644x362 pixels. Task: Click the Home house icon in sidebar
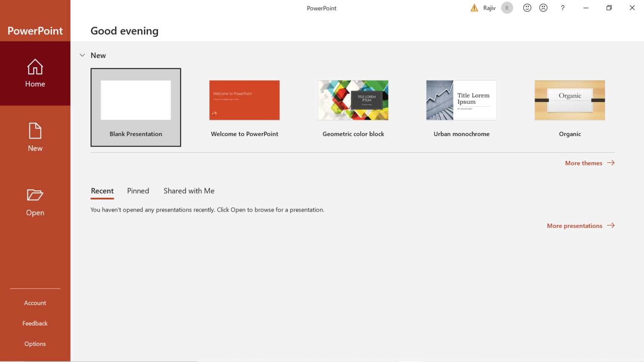[x=35, y=67]
